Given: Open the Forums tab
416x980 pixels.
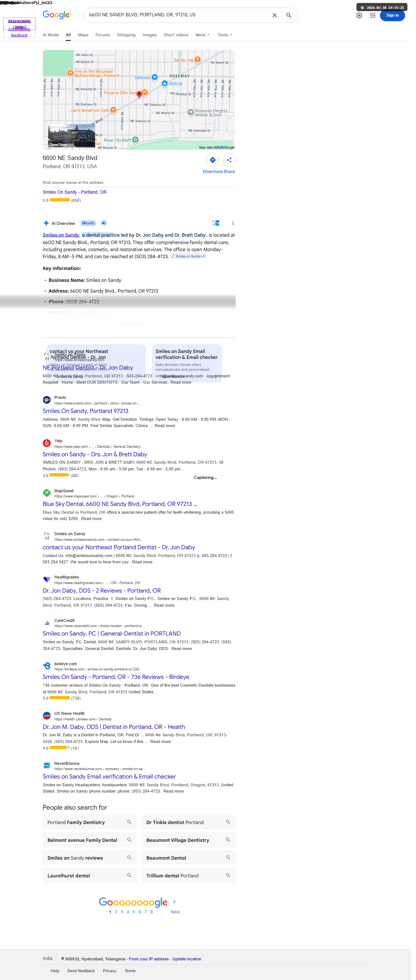Looking at the screenshot, I should pyautogui.click(x=103, y=35).
